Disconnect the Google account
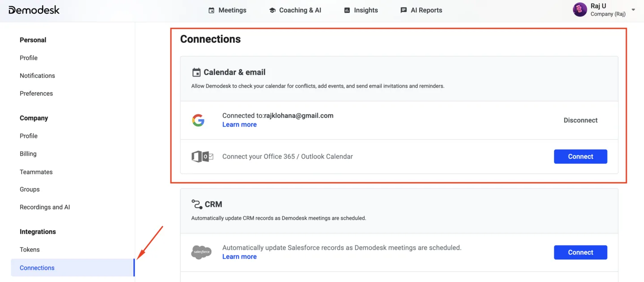Screen dimensions: 644x282 click(580, 120)
